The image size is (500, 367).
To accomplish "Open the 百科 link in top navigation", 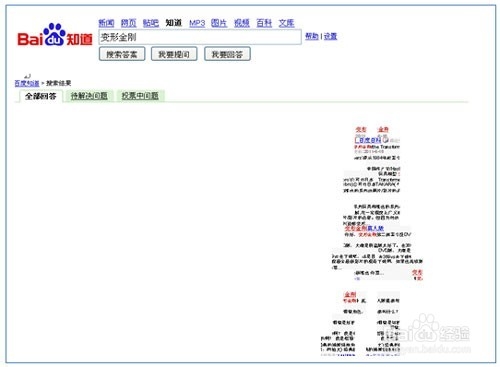I will (264, 23).
